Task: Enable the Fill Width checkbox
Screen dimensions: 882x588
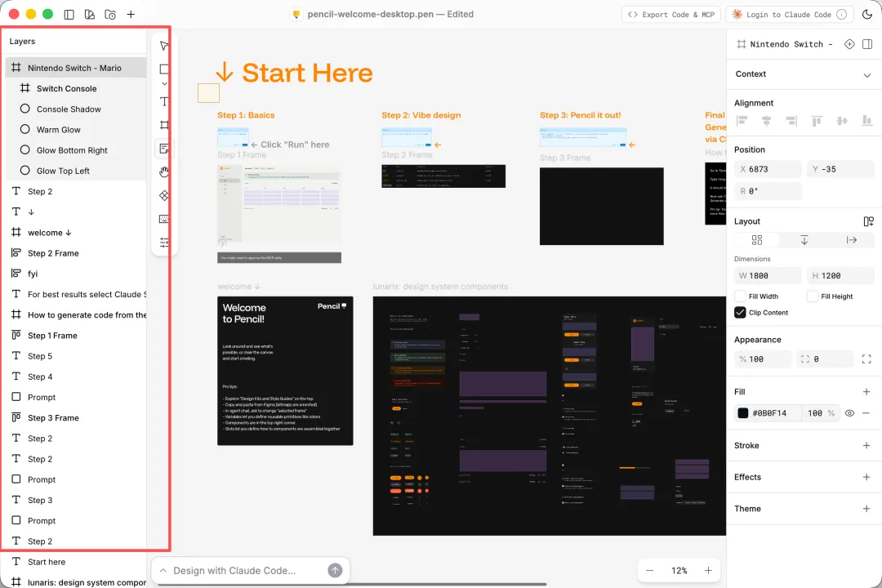Action: coord(740,296)
